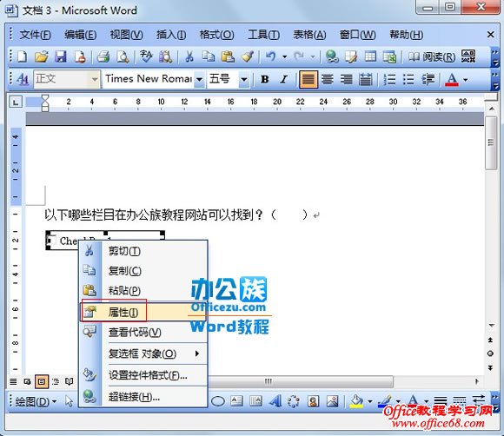This screenshot has width=504, height=436.
Task: Insert picture from drawing toolbar
Action: [332, 400]
